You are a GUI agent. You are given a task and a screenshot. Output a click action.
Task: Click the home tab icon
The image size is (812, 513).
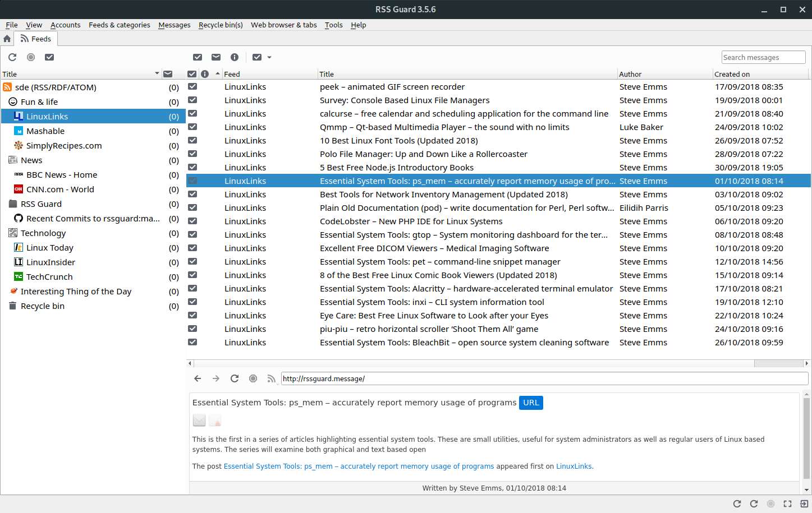(x=7, y=39)
